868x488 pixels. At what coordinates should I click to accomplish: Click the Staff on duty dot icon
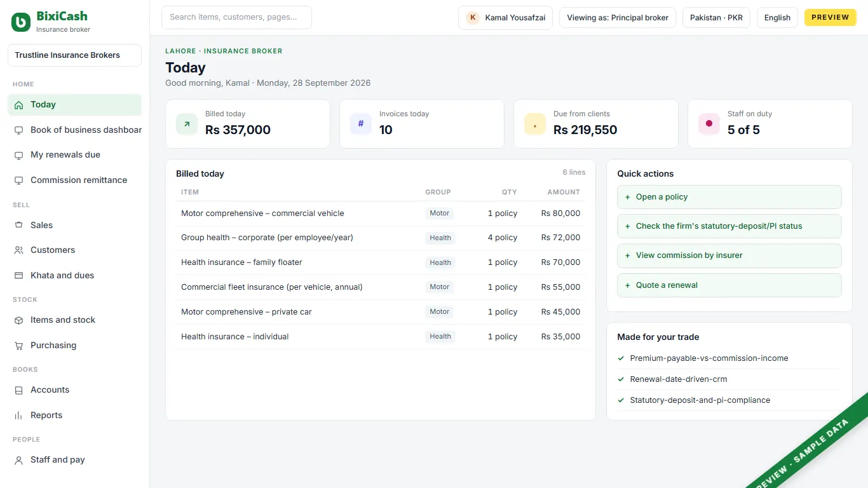tap(709, 124)
